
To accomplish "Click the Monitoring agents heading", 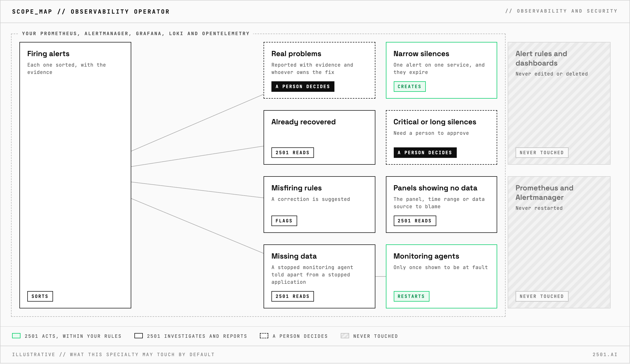I will [426, 256].
